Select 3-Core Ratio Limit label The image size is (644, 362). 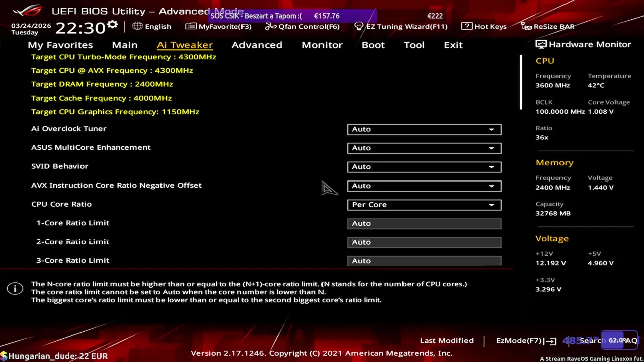click(x=72, y=260)
